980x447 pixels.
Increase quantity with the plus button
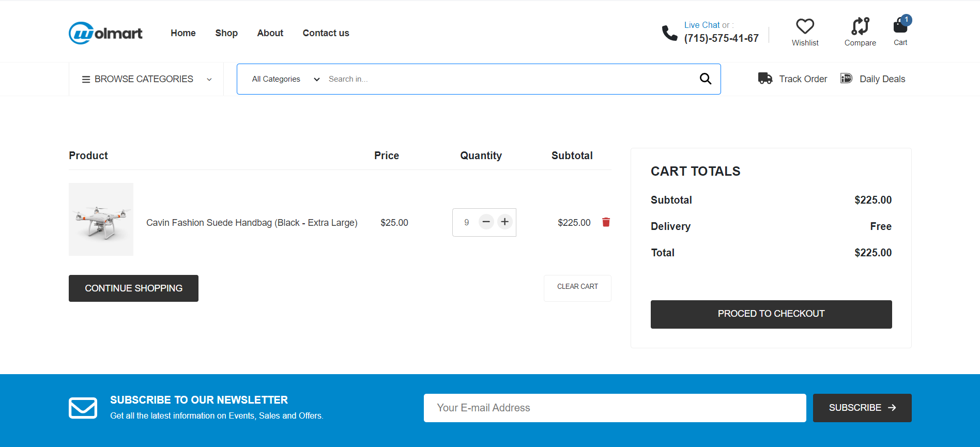click(x=505, y=222)
